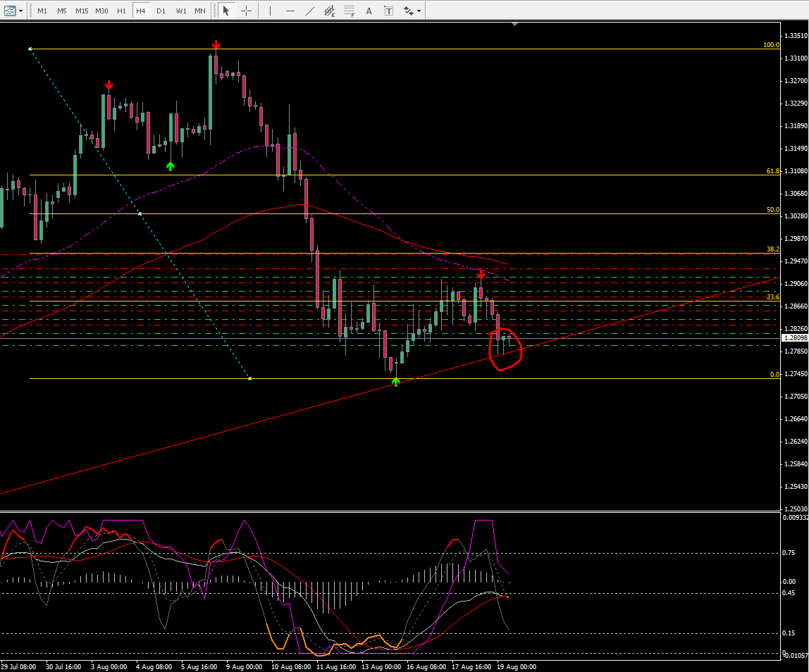809x672 pixels.
Task: Click the 0.45 indicator level value
Action: point(789,593)
